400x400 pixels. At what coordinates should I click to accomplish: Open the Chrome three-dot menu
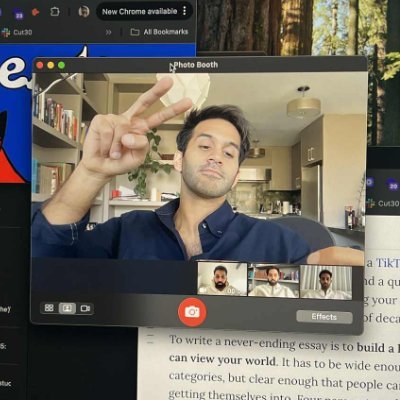pyautogui.click(x=185, y=11)
